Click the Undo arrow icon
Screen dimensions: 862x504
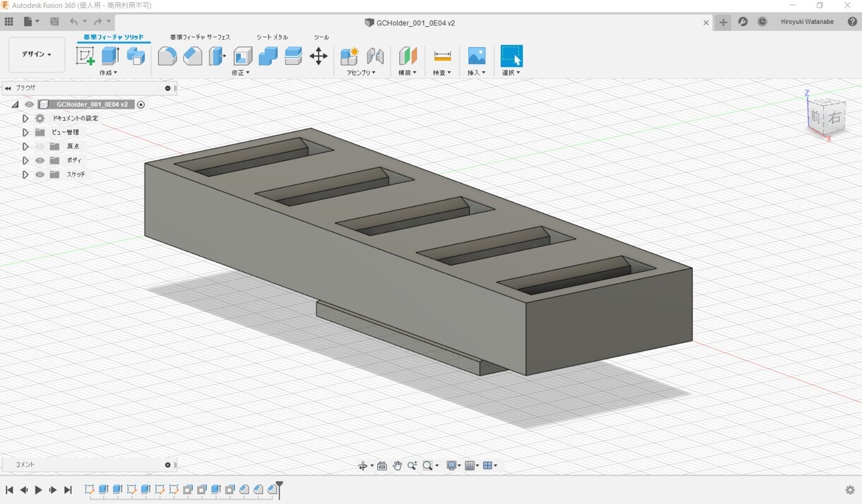73,22
